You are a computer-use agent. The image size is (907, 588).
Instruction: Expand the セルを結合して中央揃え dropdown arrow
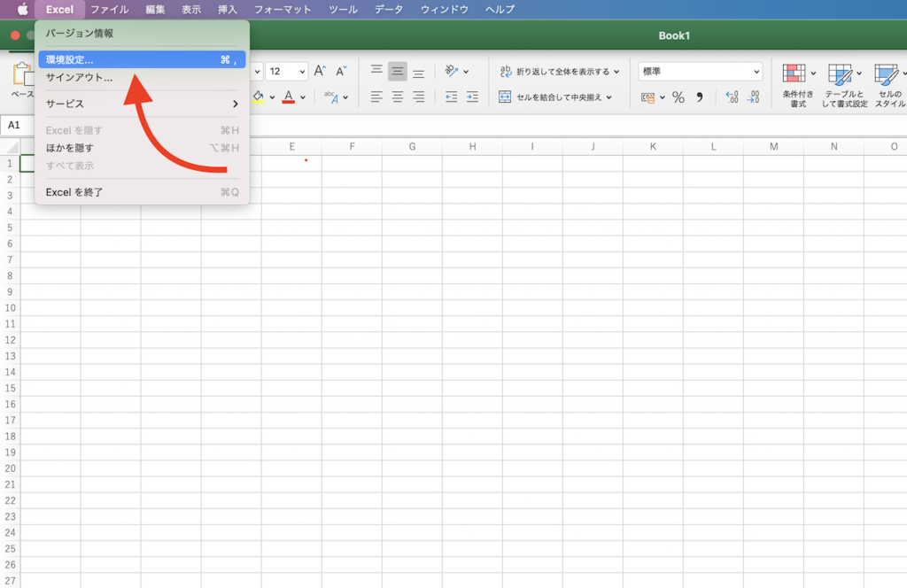coord(609,97)
